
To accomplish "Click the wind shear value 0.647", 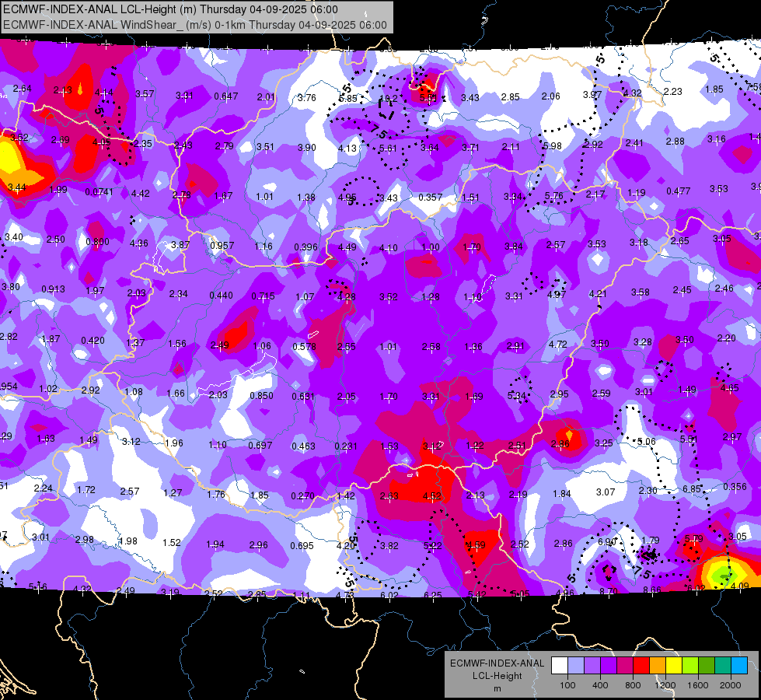I will pos(225,96).
